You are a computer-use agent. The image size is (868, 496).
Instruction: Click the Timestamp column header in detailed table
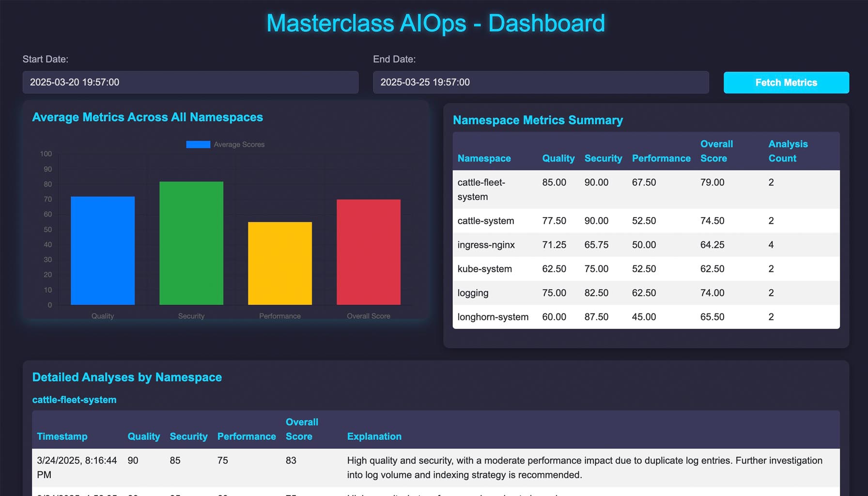tap(62, 436)
